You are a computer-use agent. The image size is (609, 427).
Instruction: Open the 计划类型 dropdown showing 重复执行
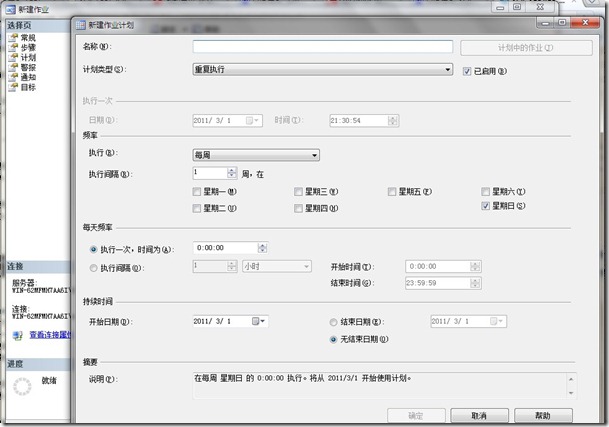[322, 70]
